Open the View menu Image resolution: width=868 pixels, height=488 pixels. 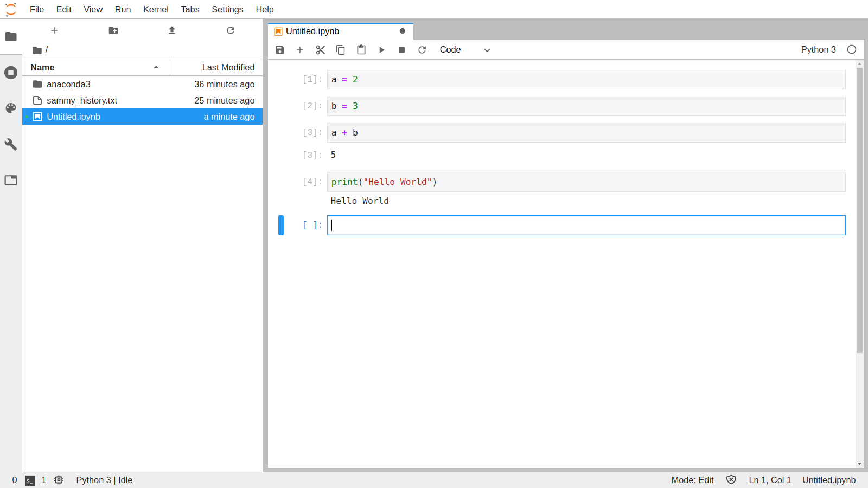(x=93, y=9)
